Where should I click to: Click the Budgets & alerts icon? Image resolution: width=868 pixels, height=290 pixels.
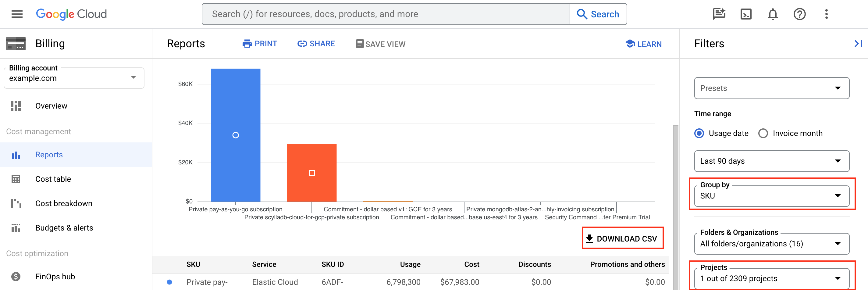tap(16, 227)
